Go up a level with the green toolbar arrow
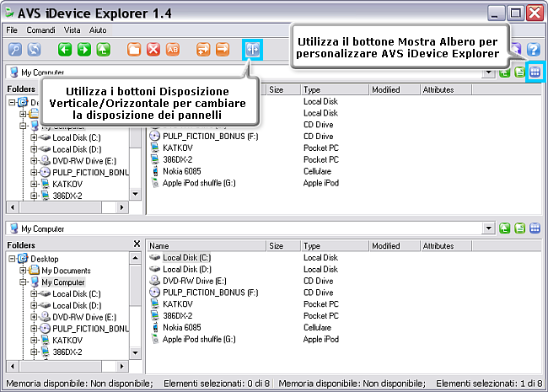 coord(103,50)
